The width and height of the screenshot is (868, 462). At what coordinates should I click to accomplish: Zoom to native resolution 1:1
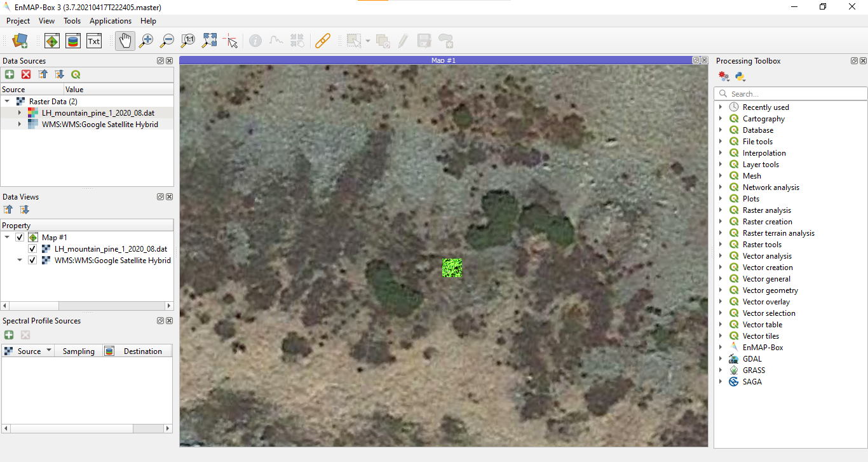point(187,40)
